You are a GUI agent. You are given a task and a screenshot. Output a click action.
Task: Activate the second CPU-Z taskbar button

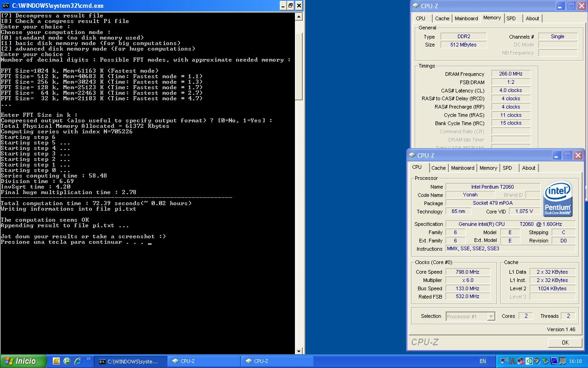[x=277, y=362]
